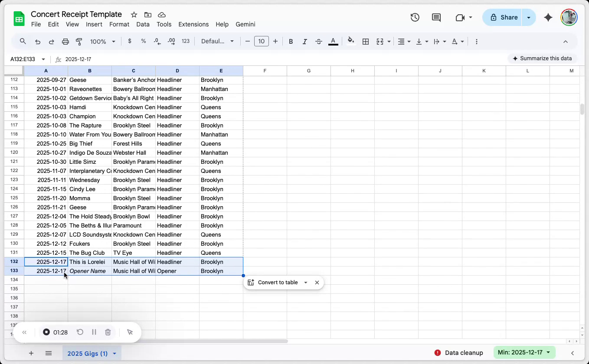Open text wrapping dropdown
This screenshot has width=589, height=364.
(x=440, y=42)
